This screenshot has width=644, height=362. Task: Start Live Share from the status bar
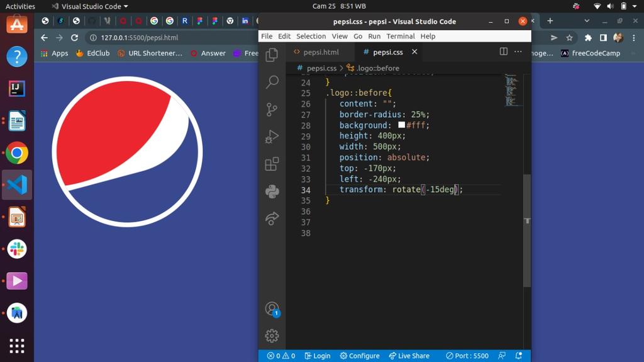pos(409,356)
